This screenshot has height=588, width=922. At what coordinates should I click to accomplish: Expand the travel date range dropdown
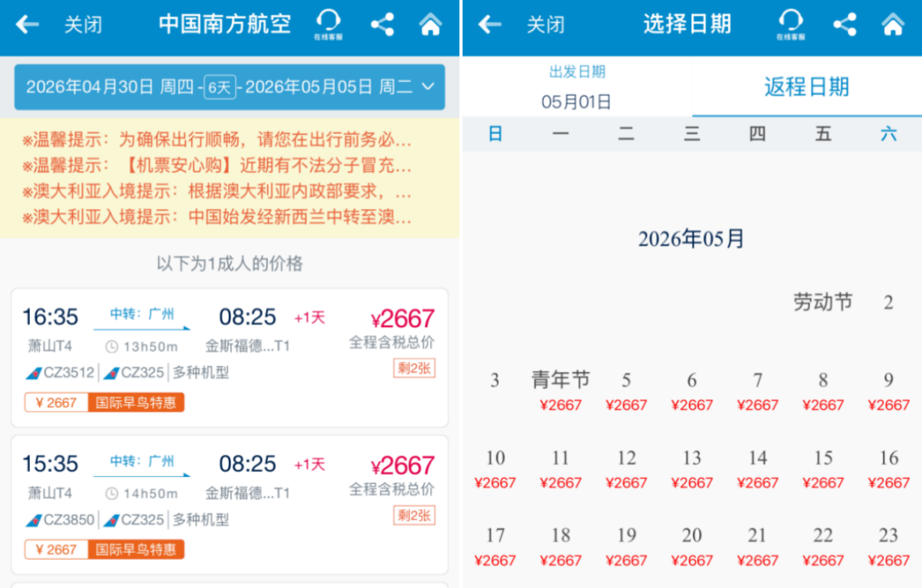230,87
